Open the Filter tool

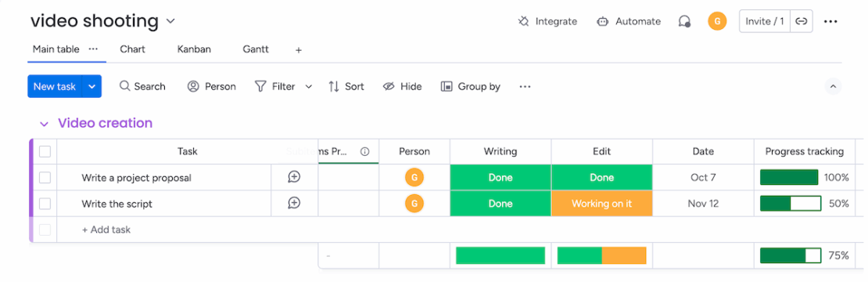[274, 86]
